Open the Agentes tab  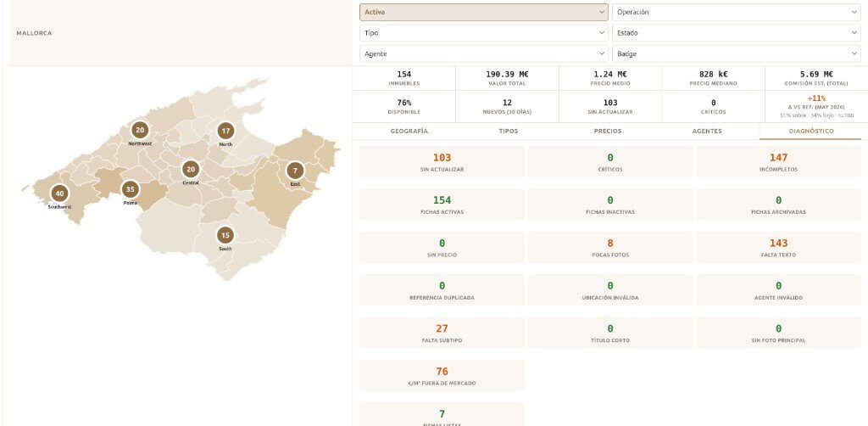pos(707,132)
